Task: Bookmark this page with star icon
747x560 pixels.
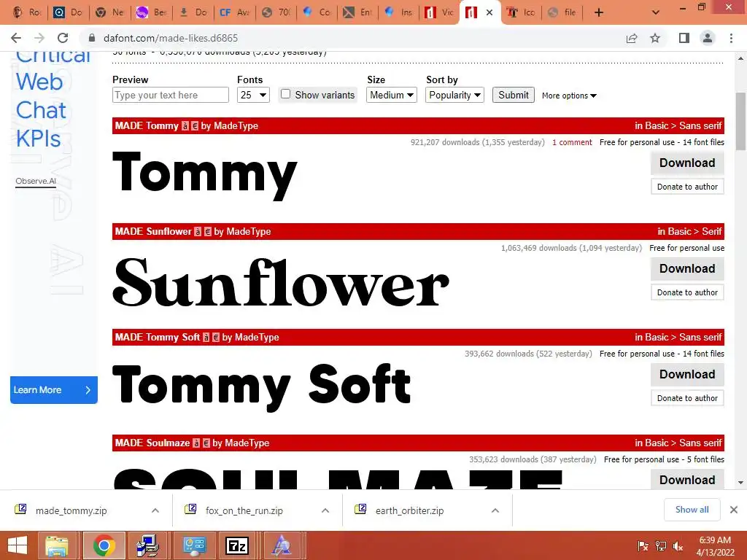Action: pos(655,38)
